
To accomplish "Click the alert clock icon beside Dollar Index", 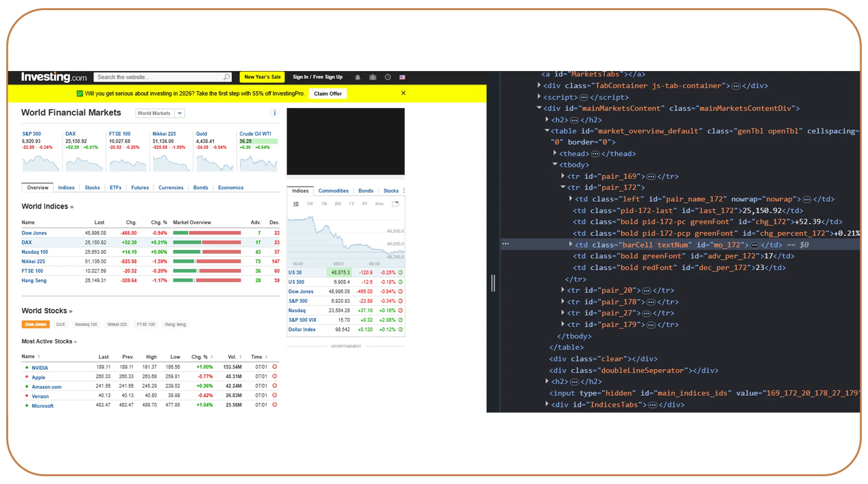I will click(x=401, y=329).
